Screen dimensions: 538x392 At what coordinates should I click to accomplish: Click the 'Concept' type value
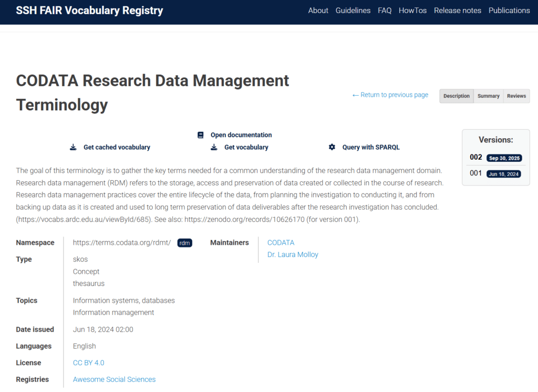point(86,272)
